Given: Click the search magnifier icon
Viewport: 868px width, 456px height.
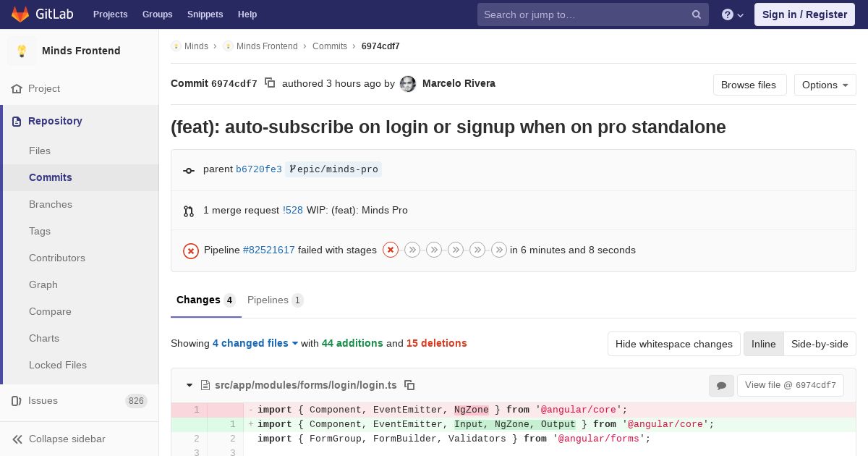Looking at the screenshot, I should pos(697,14).
